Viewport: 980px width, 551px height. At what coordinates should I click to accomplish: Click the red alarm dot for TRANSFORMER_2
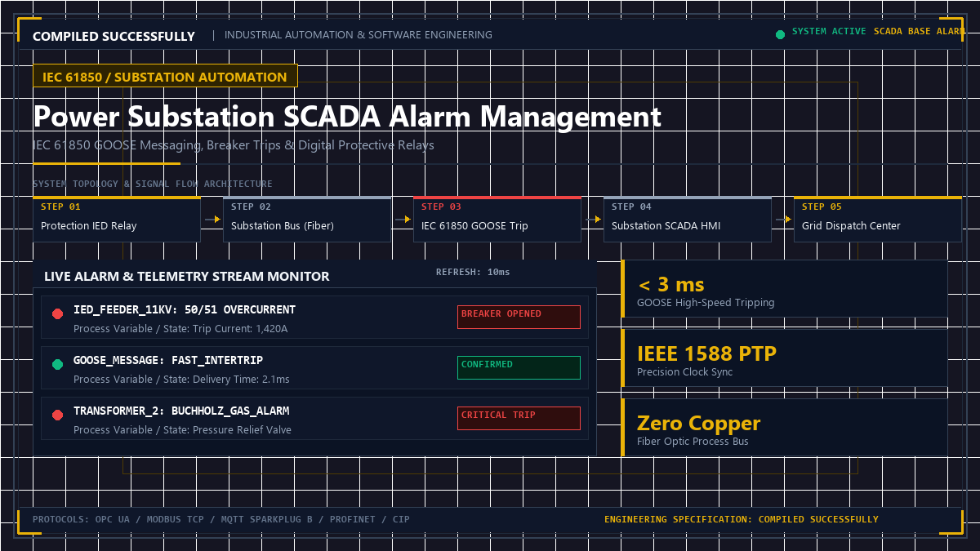point(57,415)
